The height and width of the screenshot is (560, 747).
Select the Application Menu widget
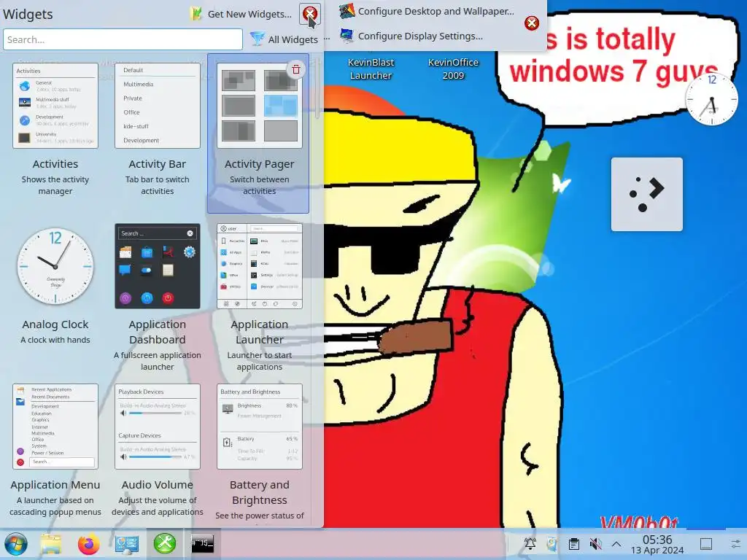(x=55, y=427)
